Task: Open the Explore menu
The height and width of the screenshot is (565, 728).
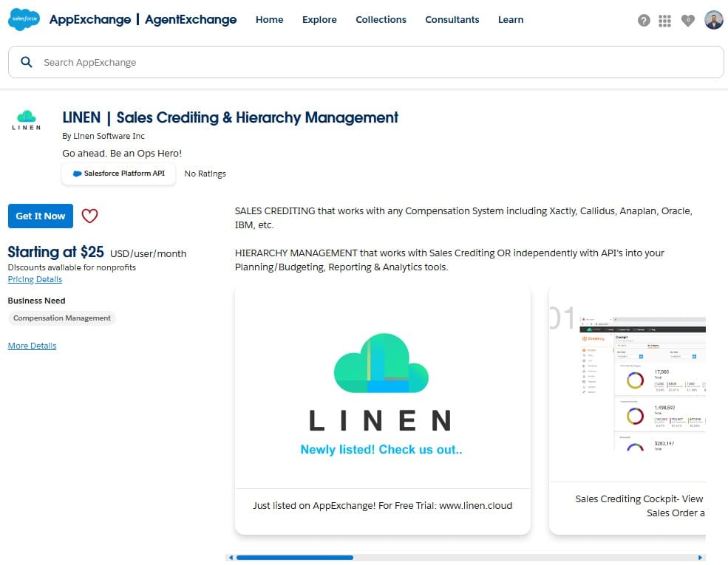Action: click(319, 19)
